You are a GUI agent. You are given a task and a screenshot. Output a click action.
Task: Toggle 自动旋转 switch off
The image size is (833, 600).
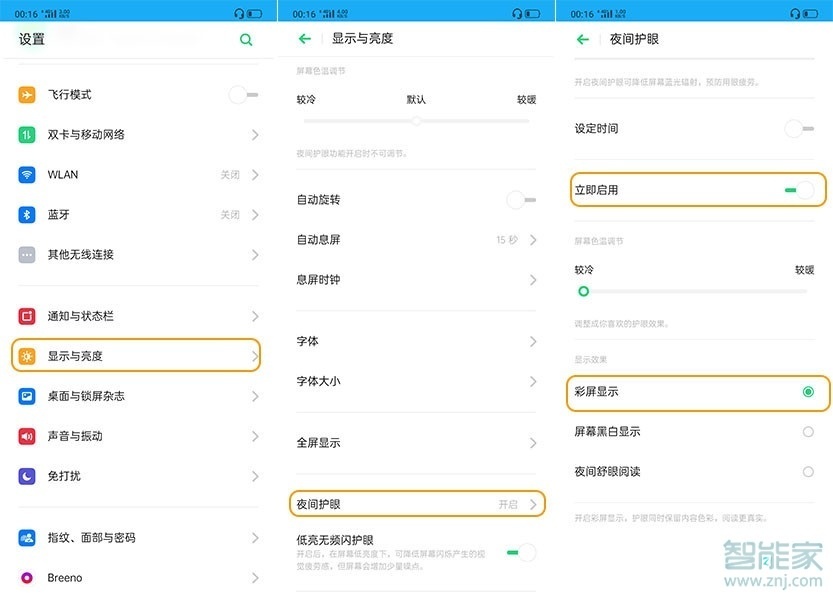click(x=519, y=199)
